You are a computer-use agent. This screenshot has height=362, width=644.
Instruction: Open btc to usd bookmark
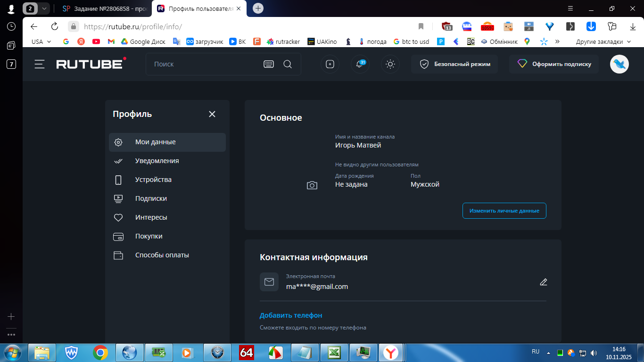click(411, 41)
